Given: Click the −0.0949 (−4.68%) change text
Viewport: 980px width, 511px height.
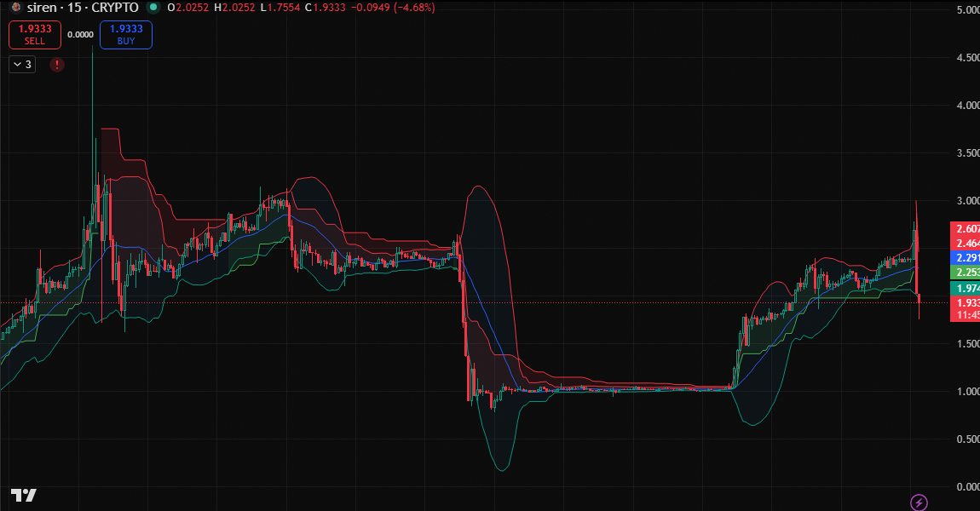Looking at the screenshot, I should tap(393, 8).
